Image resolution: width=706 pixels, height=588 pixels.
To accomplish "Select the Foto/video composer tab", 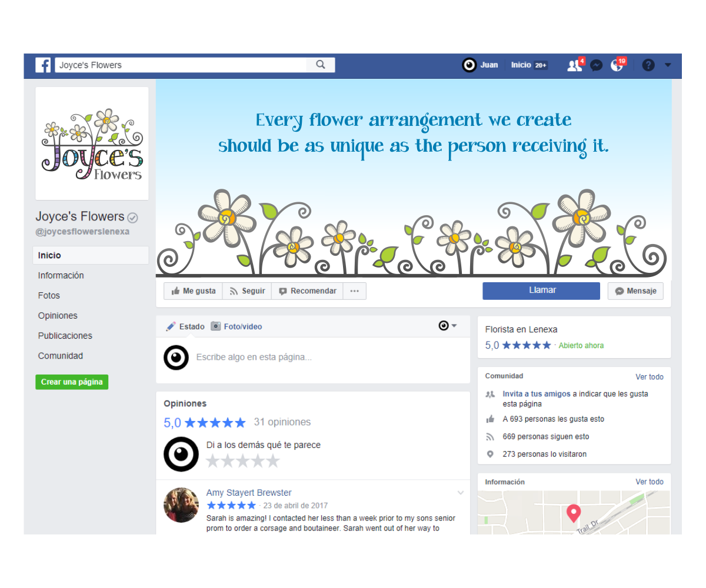I will tap(237, 326).
